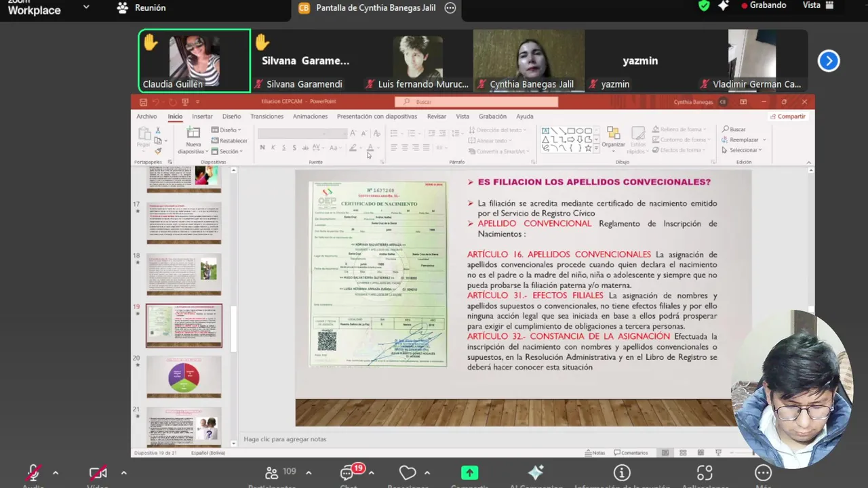
Task: Open the Archivo menu
Action: 146,116
